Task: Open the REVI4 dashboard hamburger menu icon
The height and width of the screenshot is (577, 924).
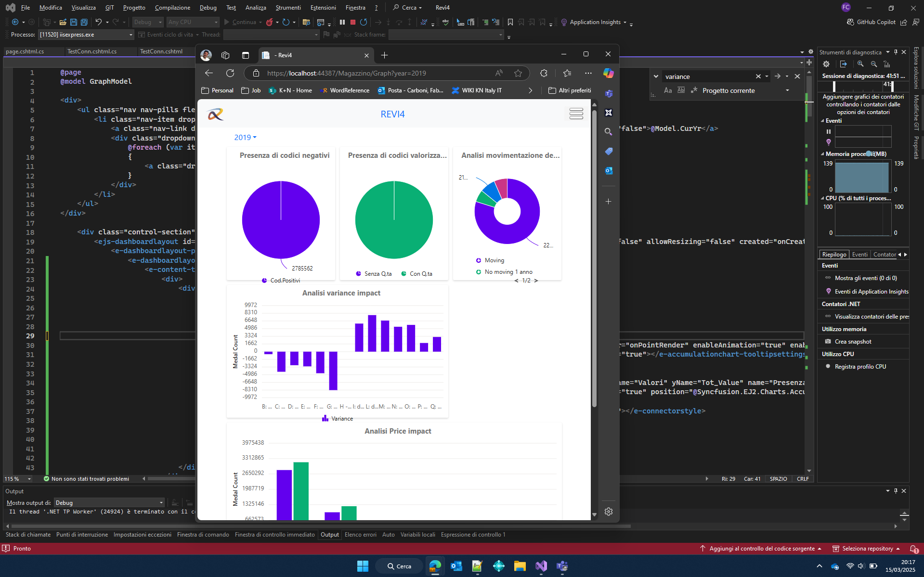Action: pos(575,114)
